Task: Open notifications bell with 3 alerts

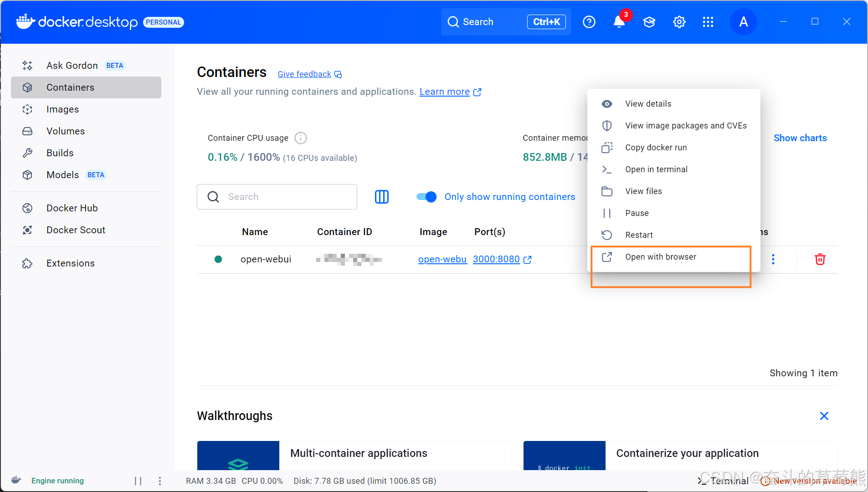Action: tap(619, 21)
